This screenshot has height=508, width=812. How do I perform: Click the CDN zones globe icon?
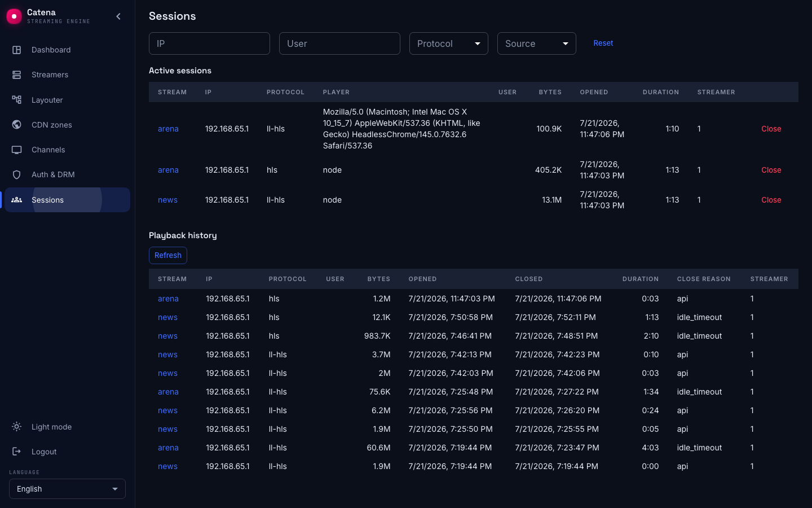(x=17, y=125)
